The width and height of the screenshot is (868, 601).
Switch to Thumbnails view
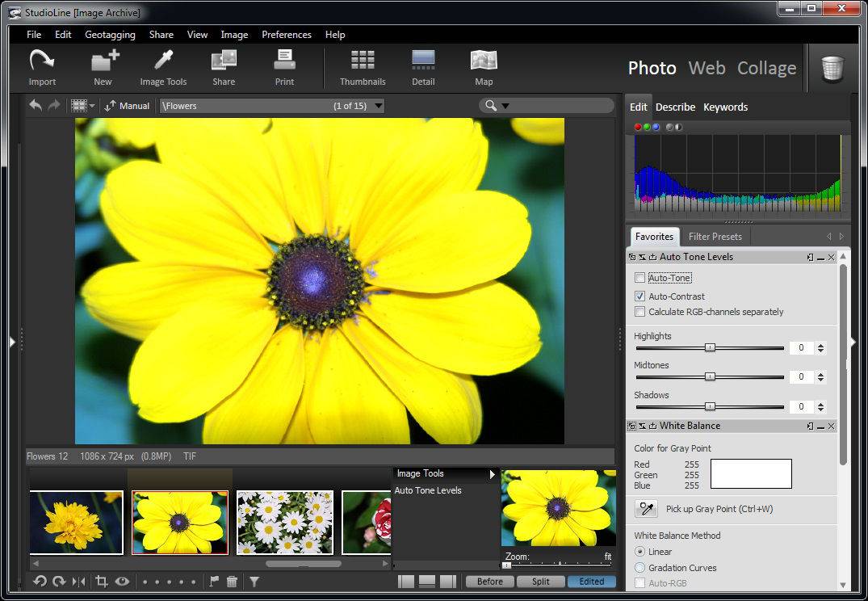coord(363,67)
